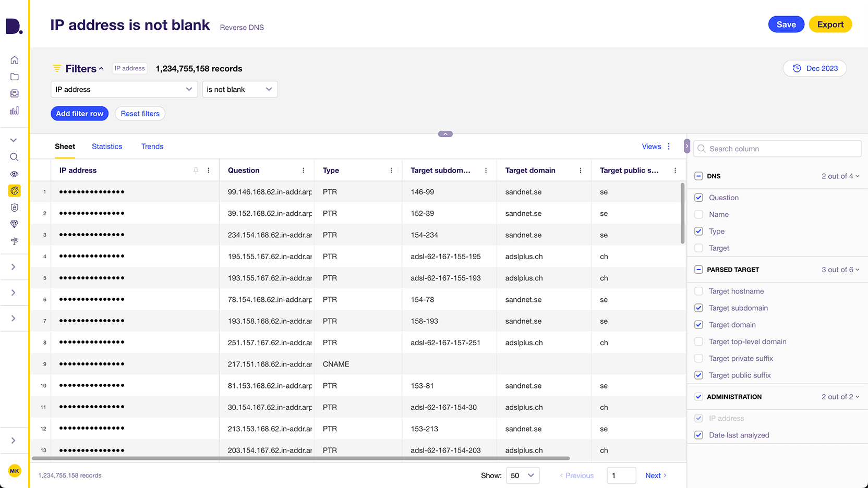Screen dimensions: 868x488
Task: Open Target subdomain column options menu
Action: pos(486,170)
